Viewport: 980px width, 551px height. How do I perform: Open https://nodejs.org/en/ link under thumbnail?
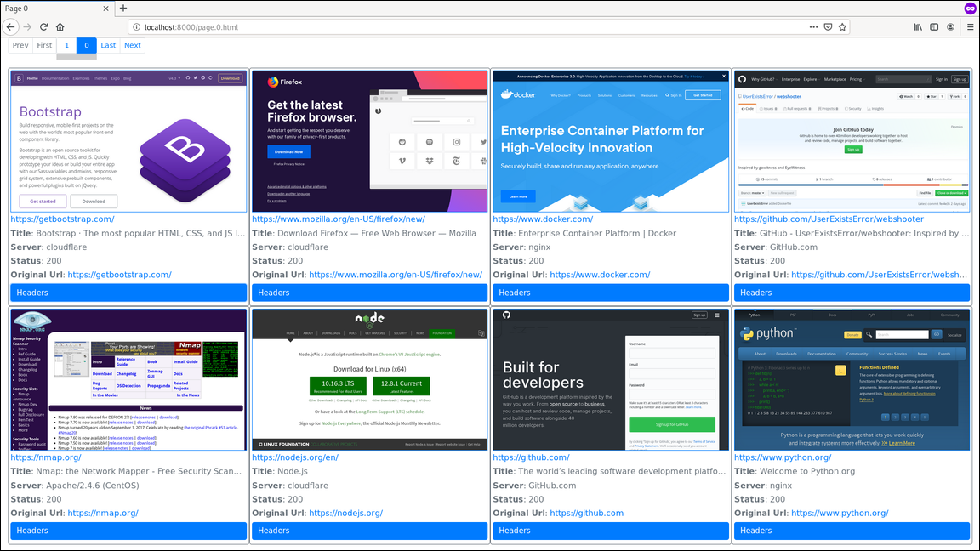pyautogui.click(x=295, y=457)
